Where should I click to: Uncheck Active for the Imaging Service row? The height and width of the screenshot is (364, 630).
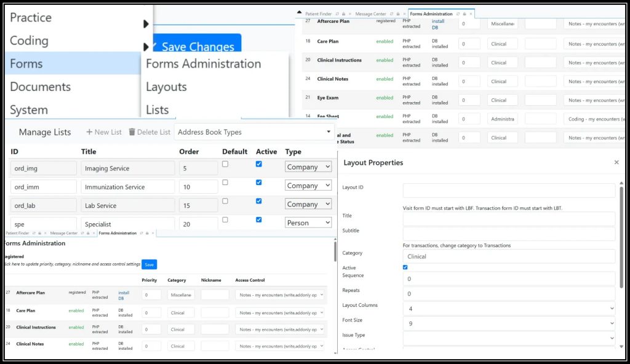pyautogui.click(x=258, y=164)
